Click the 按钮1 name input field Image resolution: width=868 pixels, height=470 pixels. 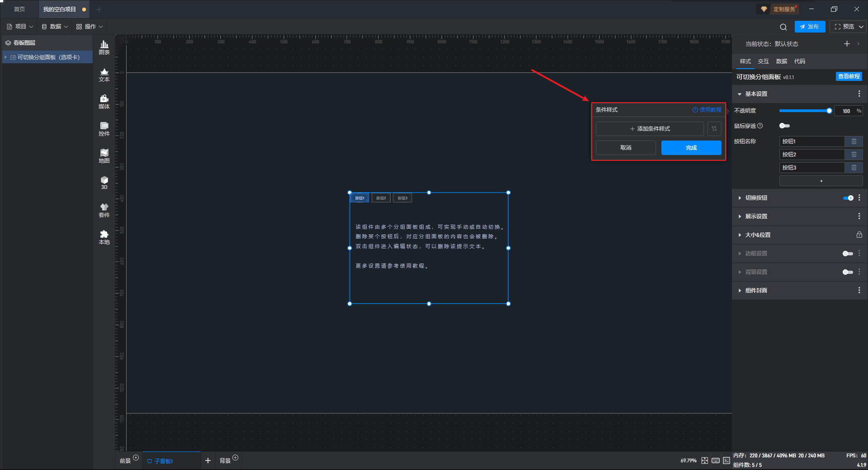[812, 141]
